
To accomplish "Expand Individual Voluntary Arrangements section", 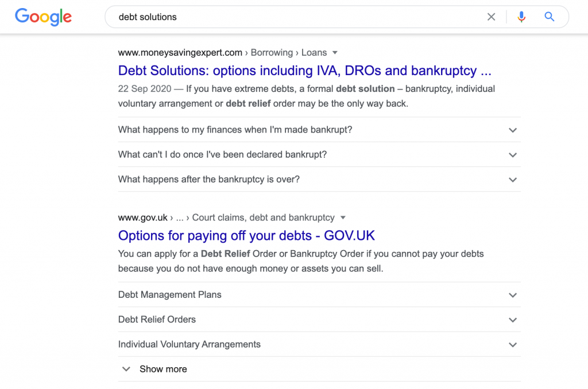I will click(x=319, y=344).
